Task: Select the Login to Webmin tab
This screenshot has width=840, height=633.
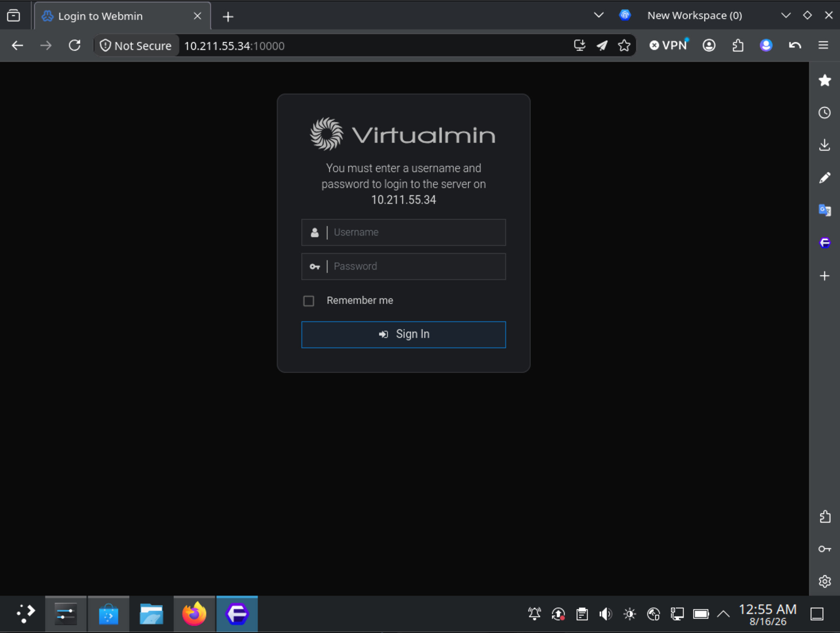Action: [123, 16]
